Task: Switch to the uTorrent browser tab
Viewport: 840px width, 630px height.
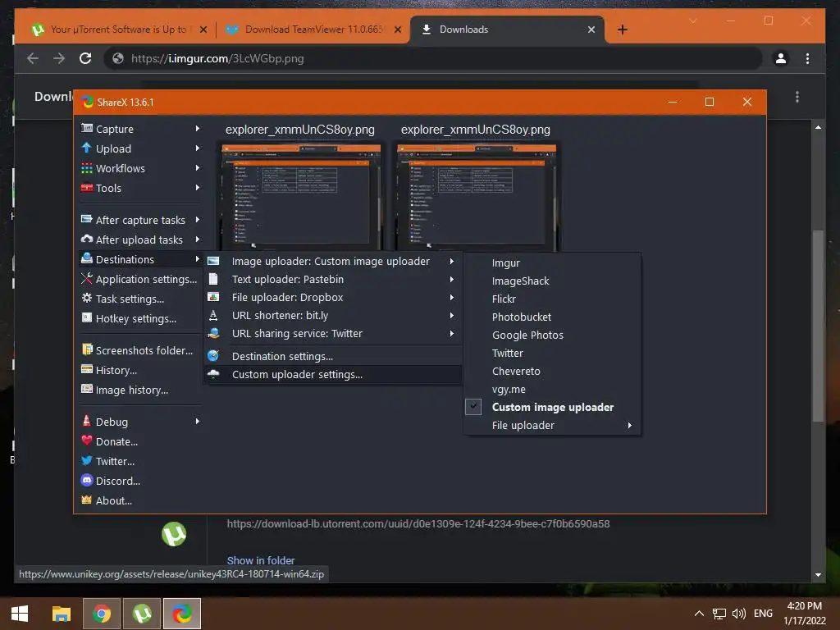Action: 118,30
